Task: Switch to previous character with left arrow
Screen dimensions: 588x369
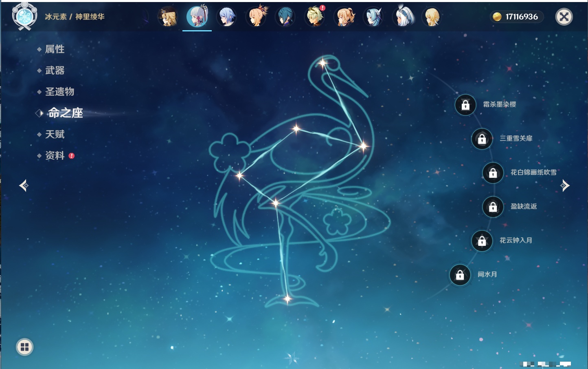Action: click(x=24, y=186)
